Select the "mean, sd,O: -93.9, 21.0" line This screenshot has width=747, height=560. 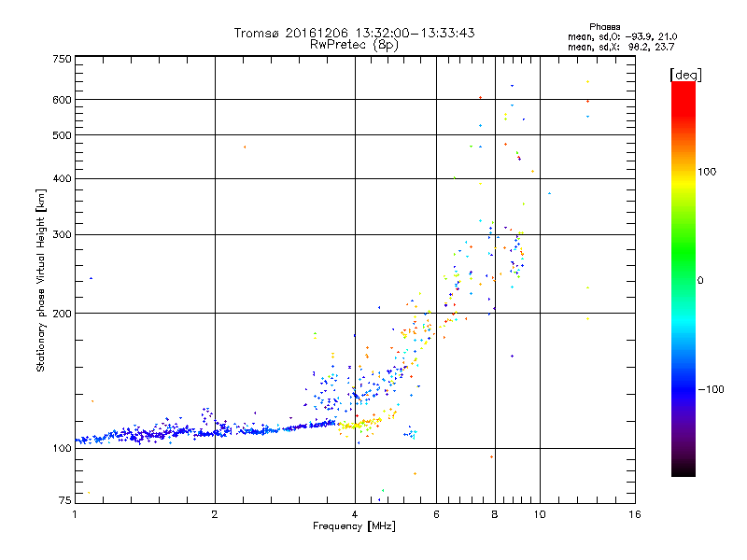(x=622, y=36)
